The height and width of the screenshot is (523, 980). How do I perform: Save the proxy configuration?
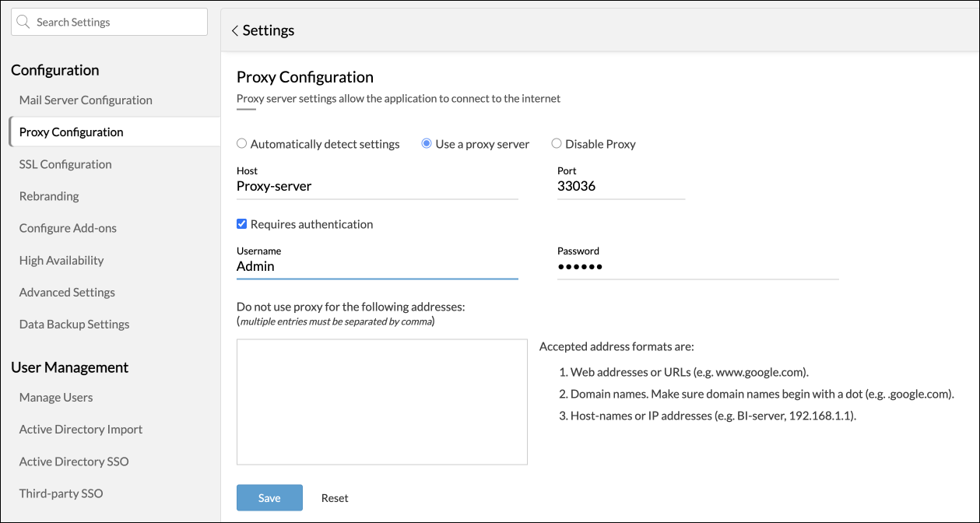pos(269,498)
